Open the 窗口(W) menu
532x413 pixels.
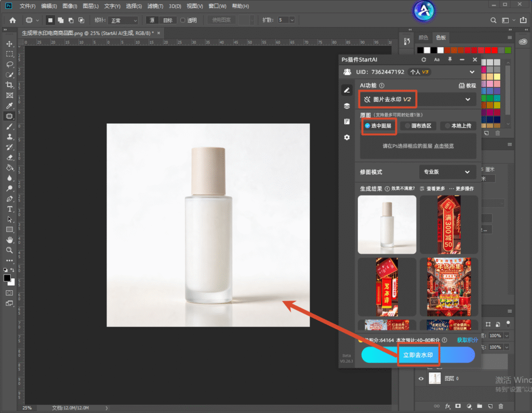point(218,6)
